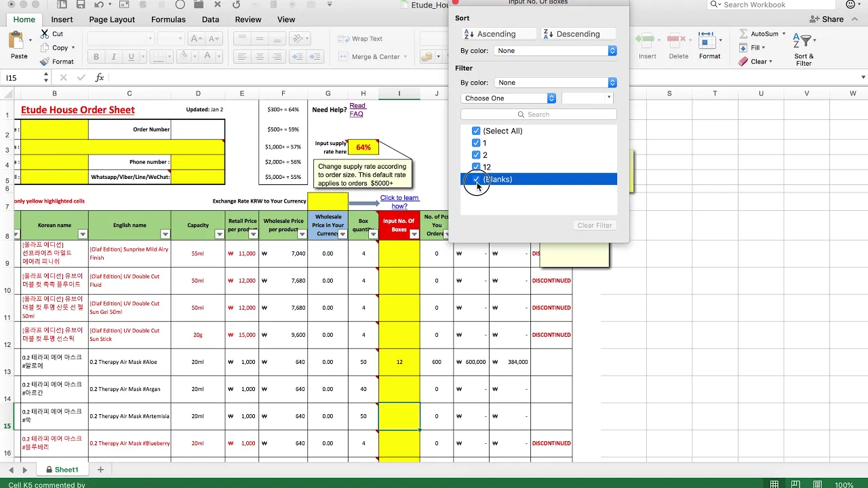Viewport: 868px width, 488px height.
Task: Switch to Normal view in status bar
Action: (x=774, y=485)
